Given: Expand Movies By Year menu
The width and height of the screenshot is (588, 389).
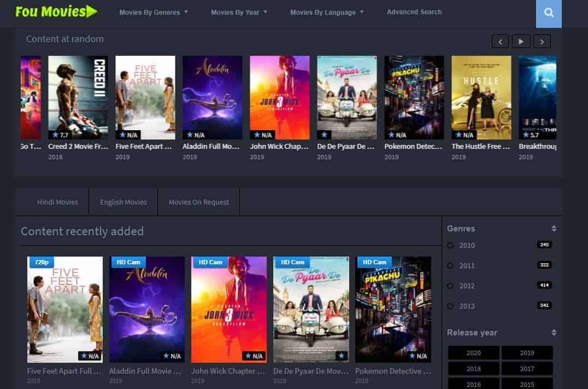Looking at the screenshot, I should [x=239, y=13].
